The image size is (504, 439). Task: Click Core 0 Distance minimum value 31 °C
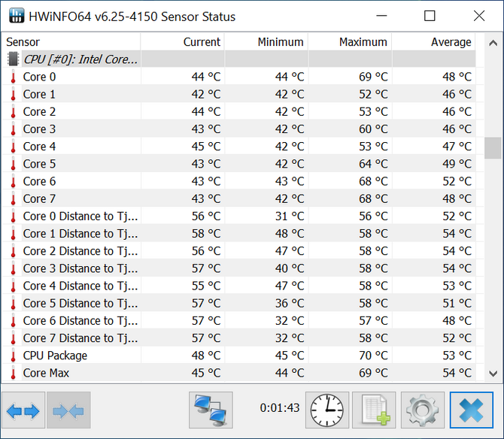[x=290, y=216]
